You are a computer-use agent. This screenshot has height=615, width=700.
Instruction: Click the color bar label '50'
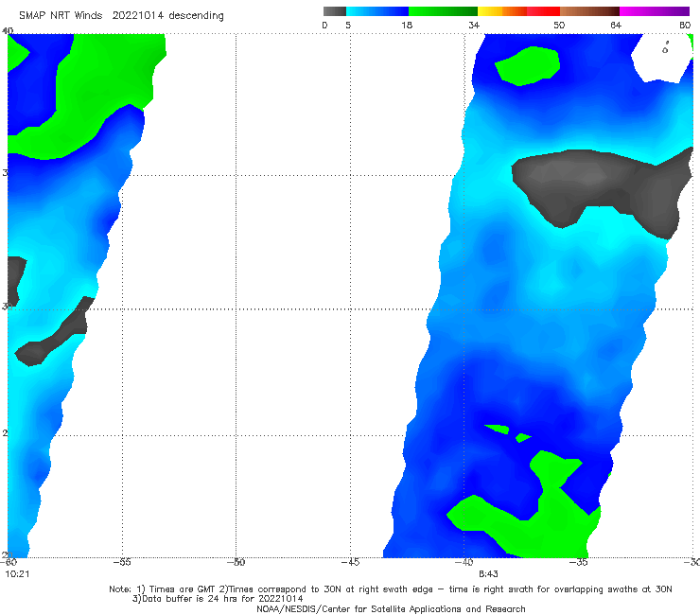pos(559,26)
